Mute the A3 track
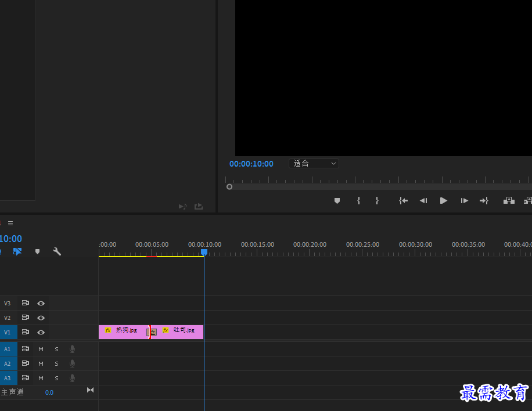The width and height of the screenshot is (532, 411). [41, 378]
